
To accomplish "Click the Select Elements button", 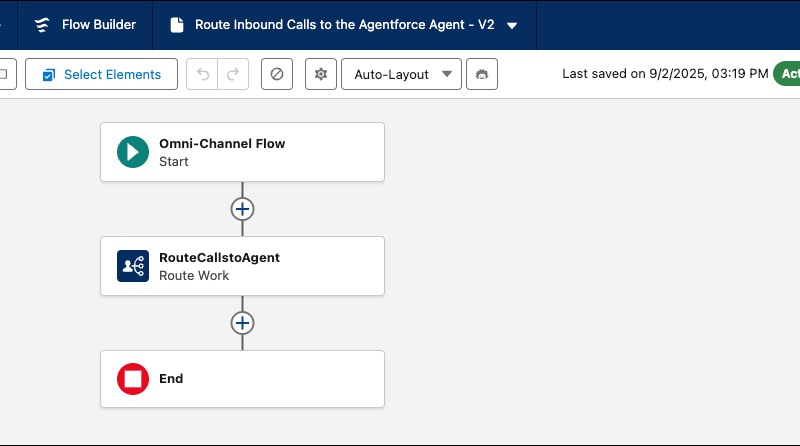I will point(102,75).
